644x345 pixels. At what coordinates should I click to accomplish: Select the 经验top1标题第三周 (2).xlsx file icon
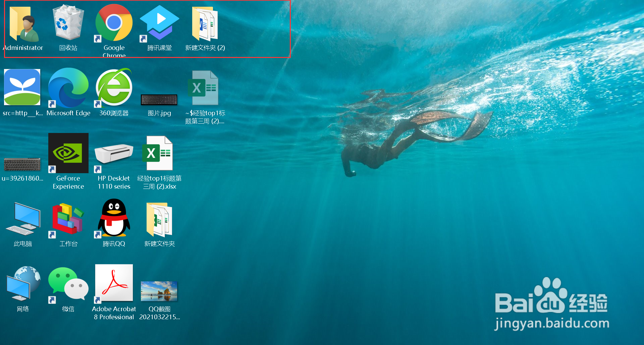(x=158, y=153)
